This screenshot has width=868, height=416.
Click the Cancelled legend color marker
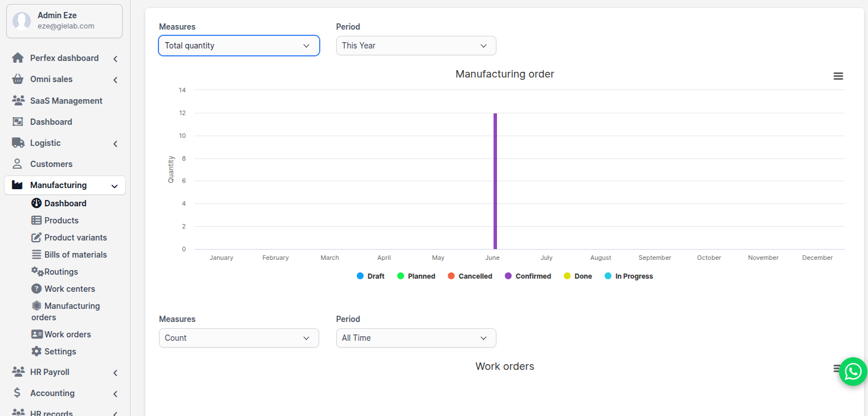[451, 276]
